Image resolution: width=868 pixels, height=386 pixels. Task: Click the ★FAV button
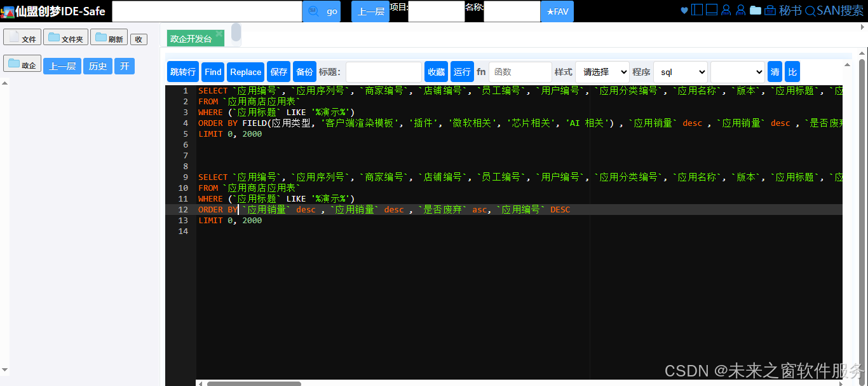click(x=557, y=11)
